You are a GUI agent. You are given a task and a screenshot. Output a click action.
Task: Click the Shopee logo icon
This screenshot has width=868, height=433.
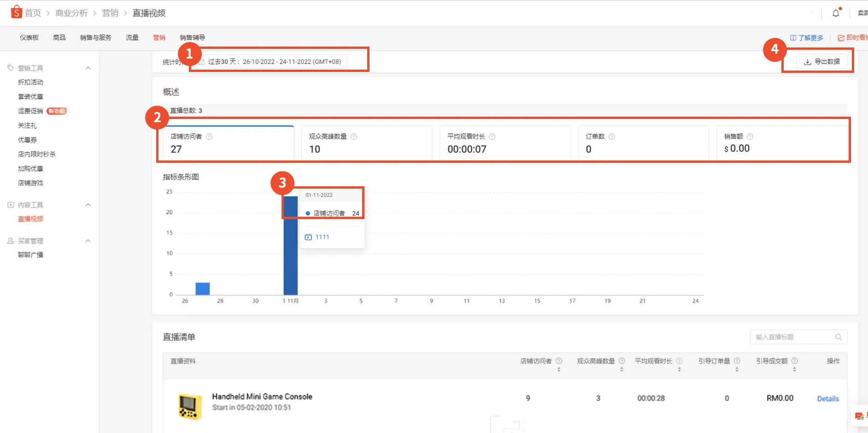(16, 12)
